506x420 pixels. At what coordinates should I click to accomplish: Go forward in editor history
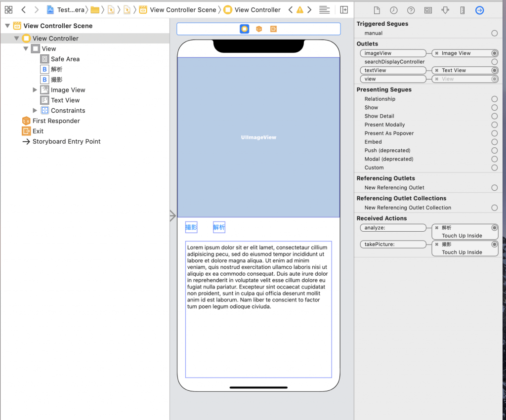coord(37,10)
